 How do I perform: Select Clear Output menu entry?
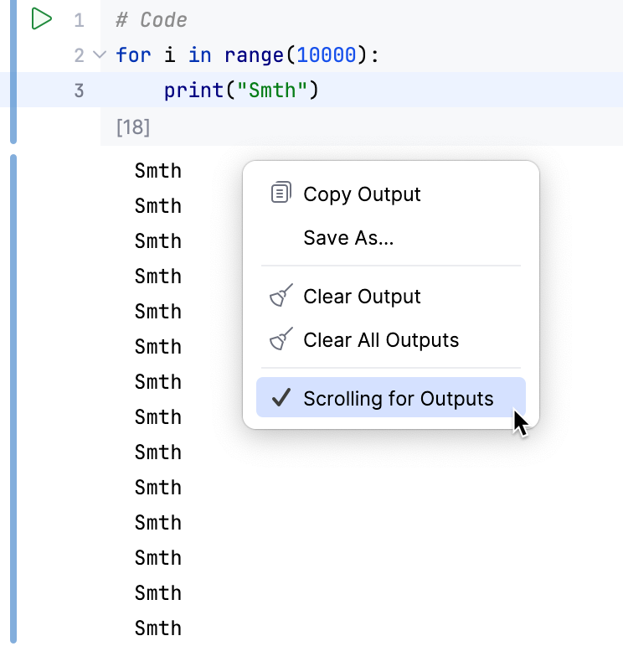[x=362, y=295]
